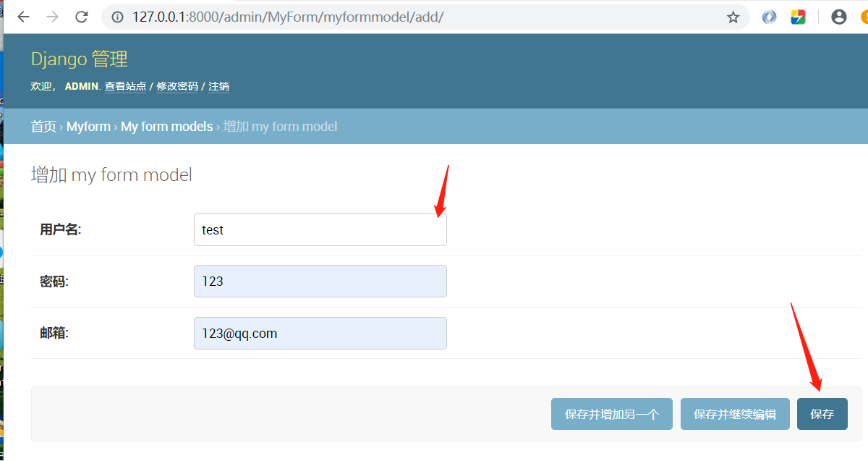868x461 pixels.
Task: Click the 保存 save button
Action: pyautogui.click(x=822, y=413)
